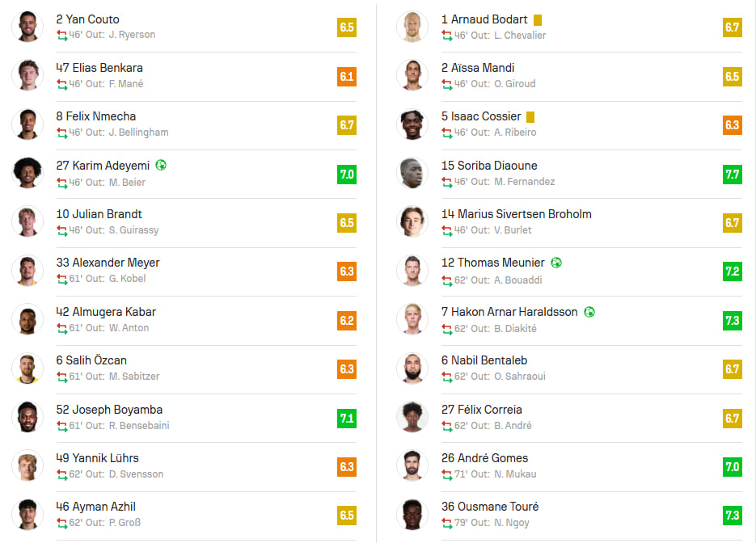Click Félix Correia's 6.7 rating badge

click(x=732, y=418)
